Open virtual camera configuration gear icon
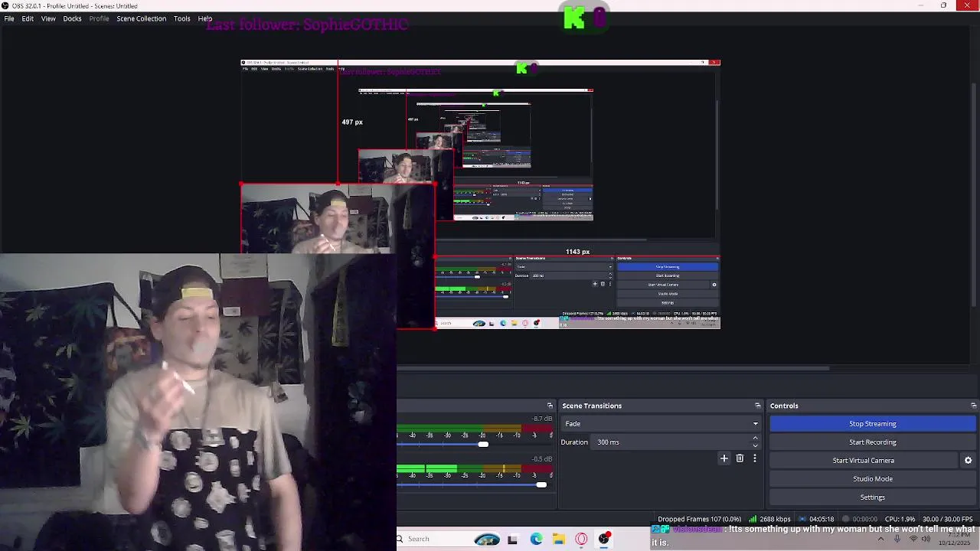The width and height of the screenshot is (980, 551). [x=968, y=461]
